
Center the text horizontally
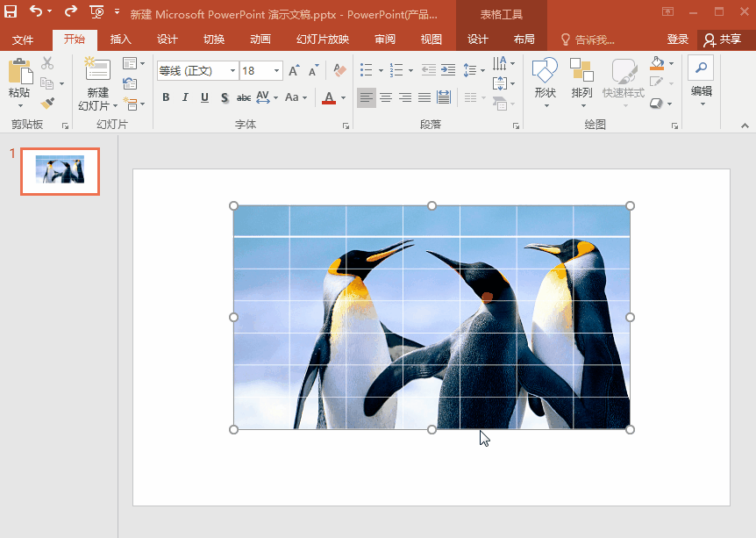386,98
